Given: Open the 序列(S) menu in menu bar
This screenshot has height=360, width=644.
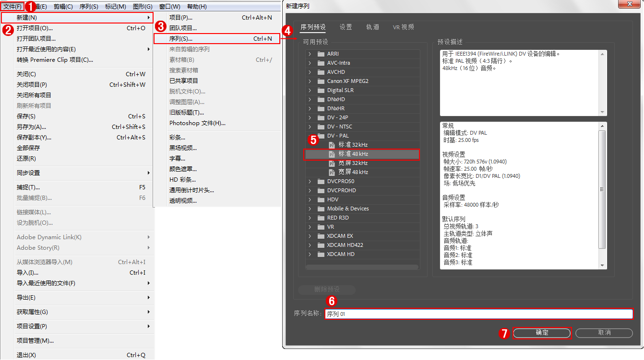Looking at the screenshot, I should [x=88, y=6].
